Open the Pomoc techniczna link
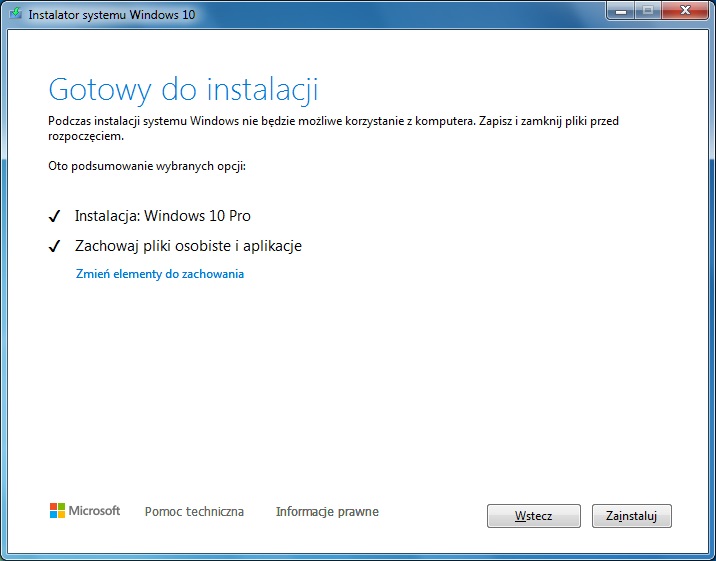 pyautogui.click(x=194, y=512)
